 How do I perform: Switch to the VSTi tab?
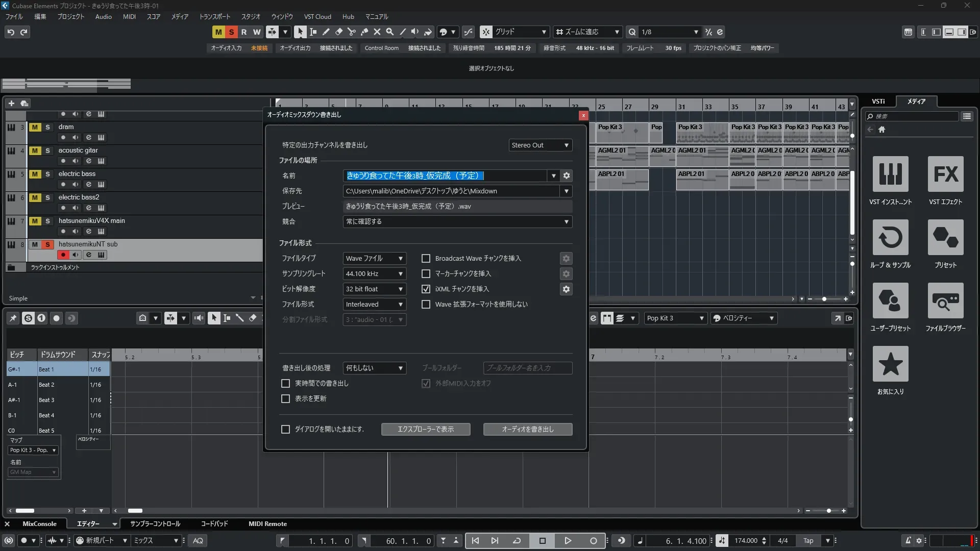pyautogui.click(x=878, y=102)
